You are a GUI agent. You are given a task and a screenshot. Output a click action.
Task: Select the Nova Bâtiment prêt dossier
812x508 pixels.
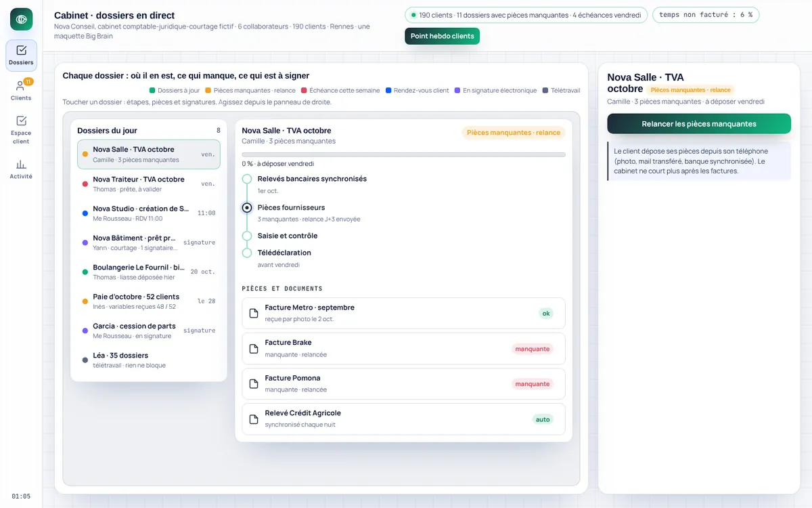click(149, 242)
